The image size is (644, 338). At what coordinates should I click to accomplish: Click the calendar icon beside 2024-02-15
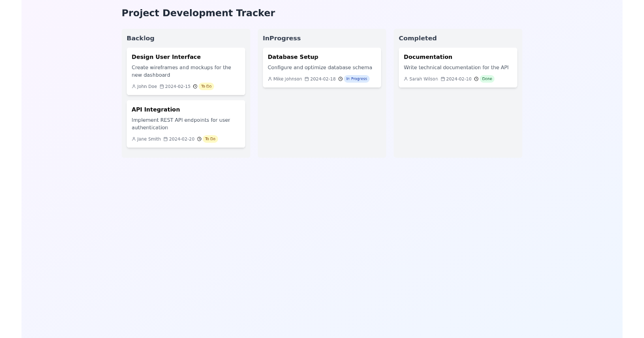coord(161,86)
